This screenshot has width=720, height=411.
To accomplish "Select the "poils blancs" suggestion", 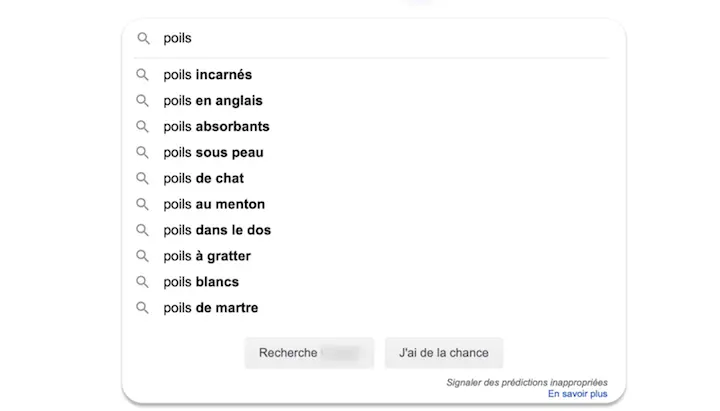I will click(201, 282).
